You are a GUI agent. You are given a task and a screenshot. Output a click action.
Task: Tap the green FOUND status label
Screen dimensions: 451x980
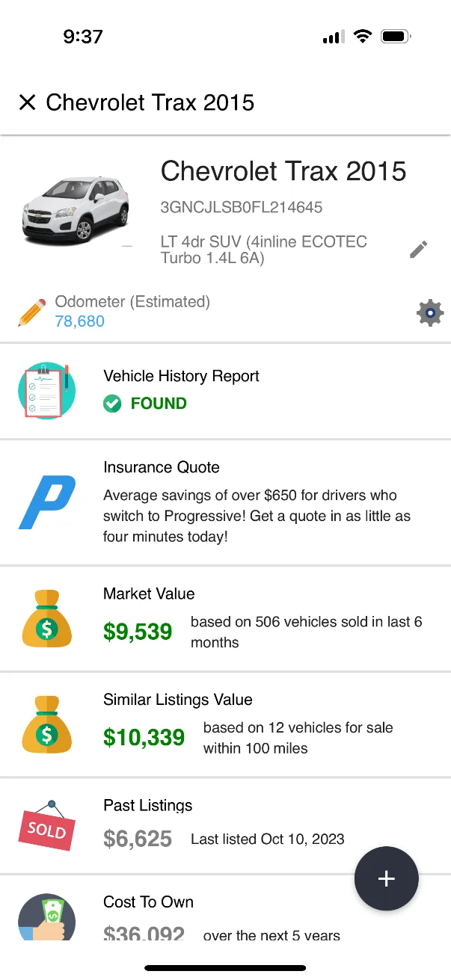(x=159, y=404)
